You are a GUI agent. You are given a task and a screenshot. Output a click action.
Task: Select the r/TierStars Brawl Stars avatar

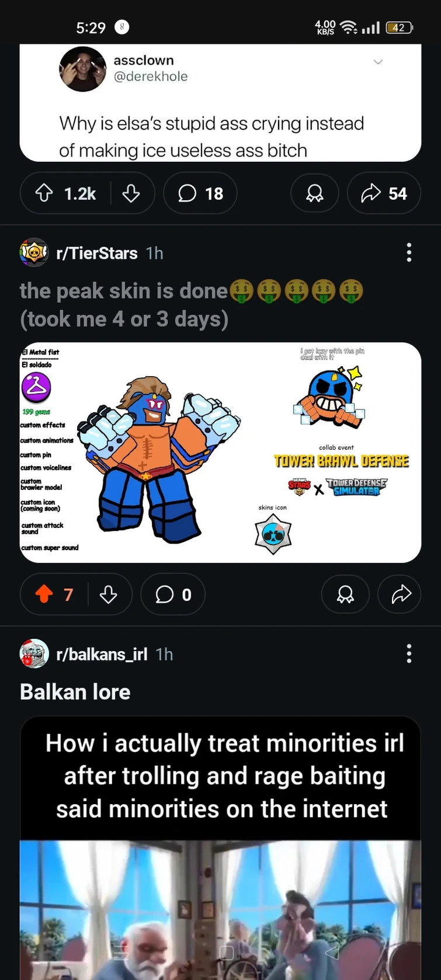click(x=34, y=253)
